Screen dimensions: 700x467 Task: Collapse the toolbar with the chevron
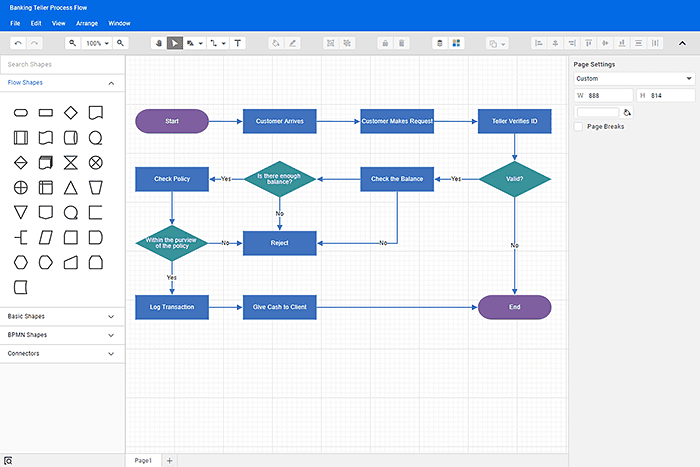682,43
